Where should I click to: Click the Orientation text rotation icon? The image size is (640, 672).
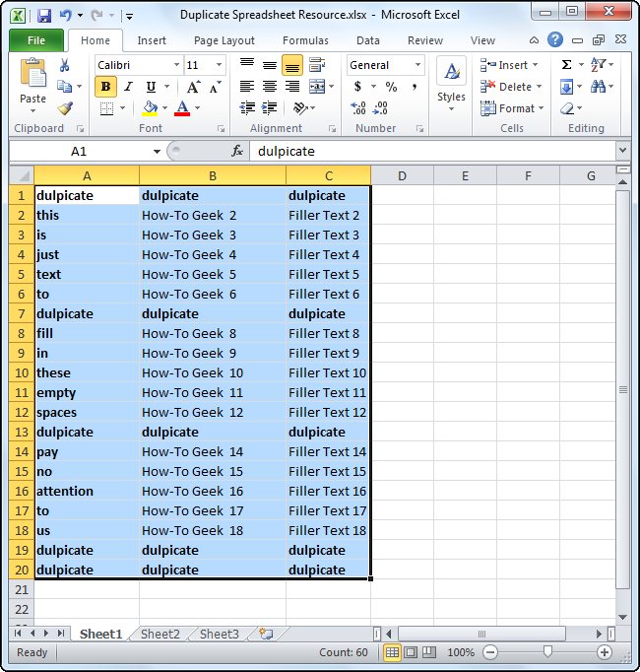[300, 108]
